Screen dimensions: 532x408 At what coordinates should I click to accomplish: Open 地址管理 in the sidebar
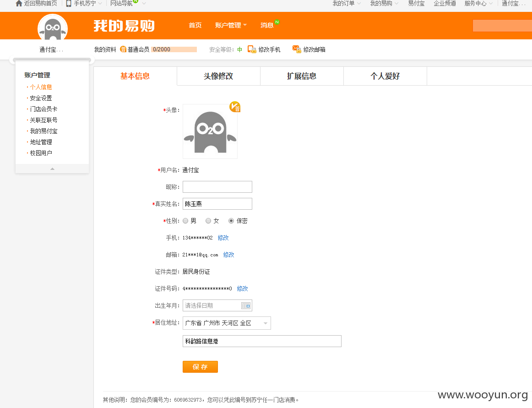pyautogui.click(x=41, y=142)
